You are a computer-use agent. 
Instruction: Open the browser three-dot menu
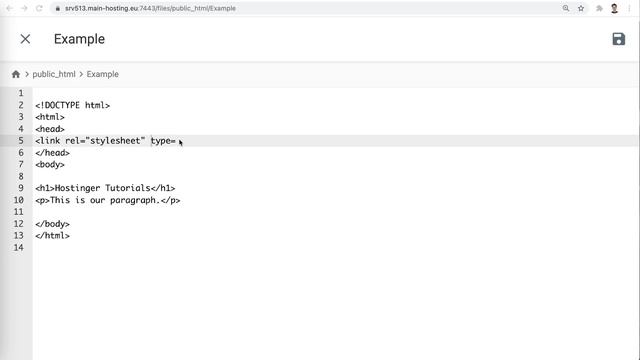(x=629, y=8)
